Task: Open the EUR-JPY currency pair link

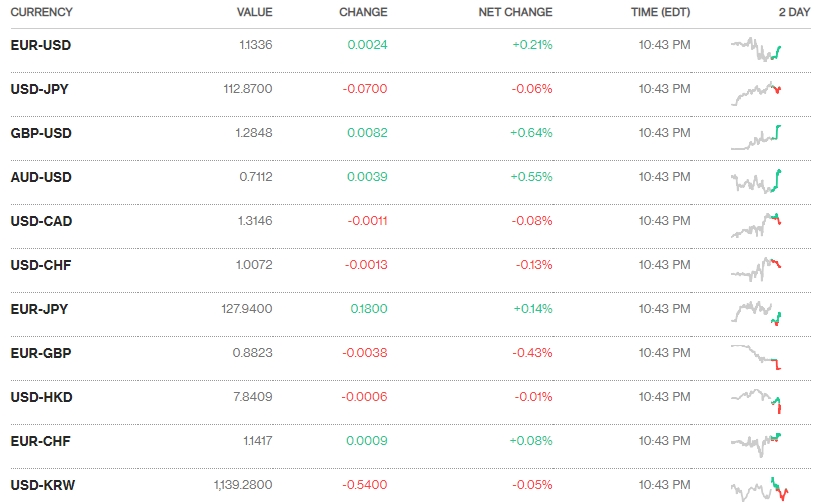Action: (39, 309)
